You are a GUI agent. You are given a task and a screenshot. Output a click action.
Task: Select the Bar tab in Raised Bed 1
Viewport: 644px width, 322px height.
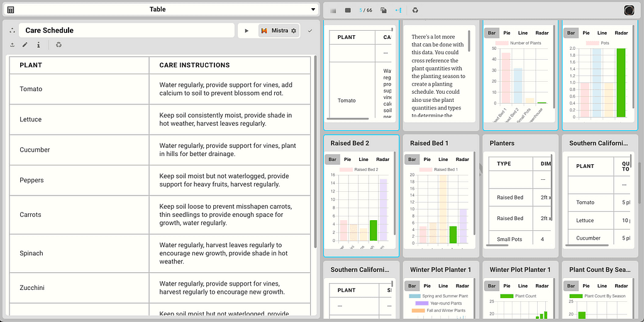[x=411, y=159]
